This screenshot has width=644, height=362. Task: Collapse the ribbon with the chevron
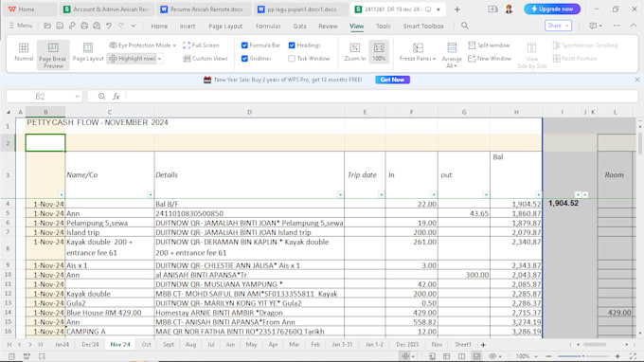pos(634,26)
